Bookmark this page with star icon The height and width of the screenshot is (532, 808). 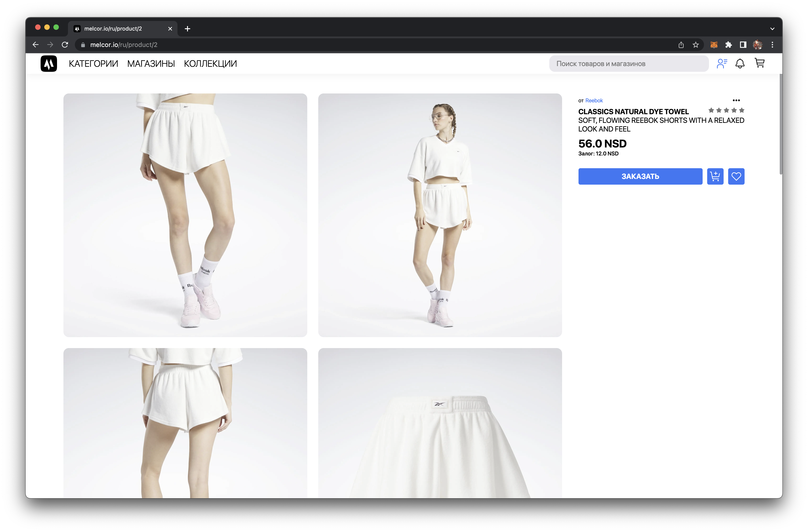[x=696, y=45]
